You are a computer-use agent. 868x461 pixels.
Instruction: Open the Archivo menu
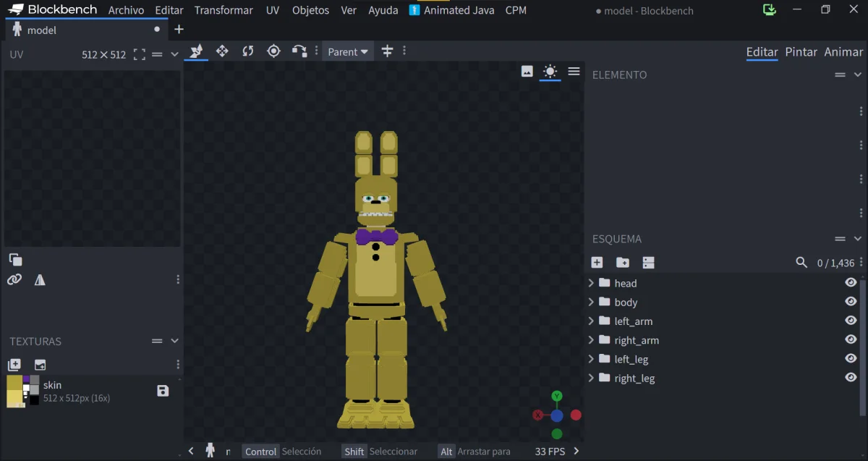[126, 10]
